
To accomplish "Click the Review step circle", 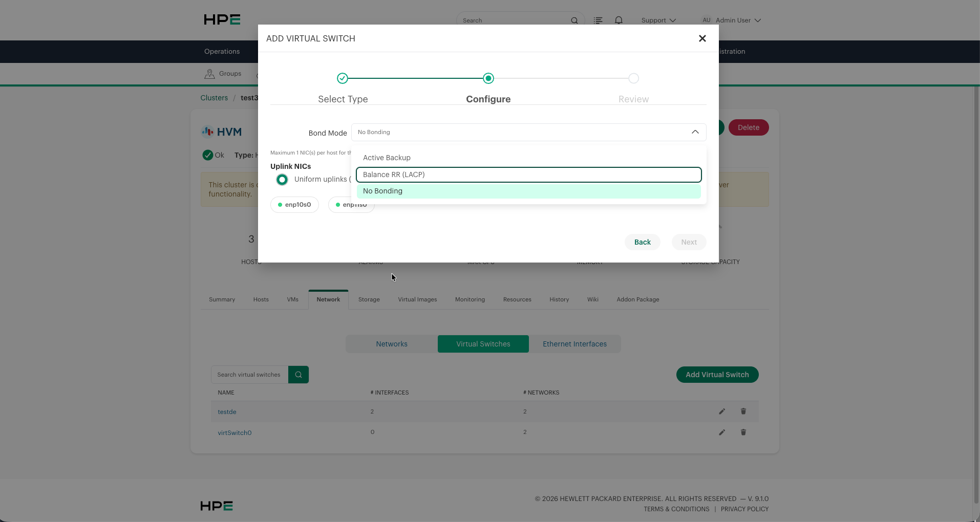I will pyautogui.click(x=633, y=78).
